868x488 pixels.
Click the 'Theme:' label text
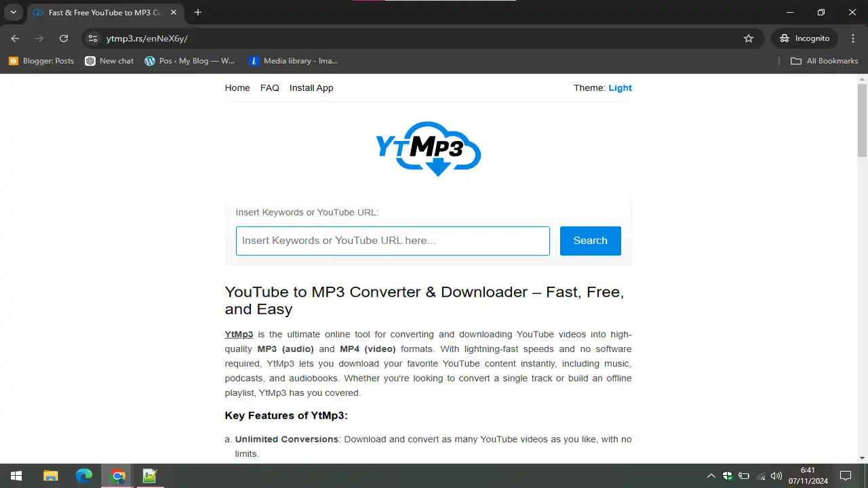click(x=589, y=88)
